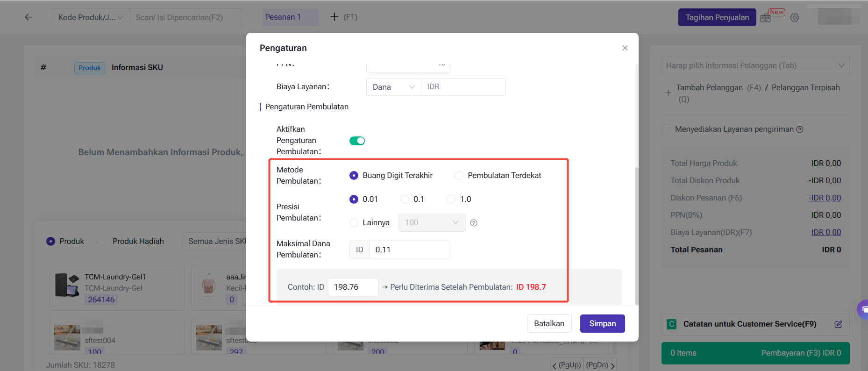
Task: Check the Menyediakan Layanan pengiriman checkbox
Action: [666, 129]
